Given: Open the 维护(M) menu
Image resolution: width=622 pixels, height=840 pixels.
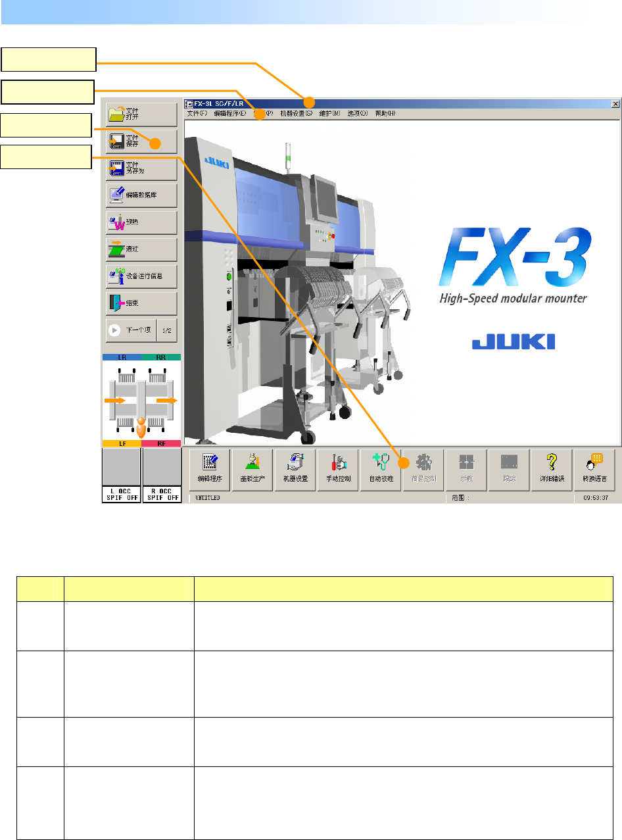Looking at the screenshot, I should [x=329, y=113].
